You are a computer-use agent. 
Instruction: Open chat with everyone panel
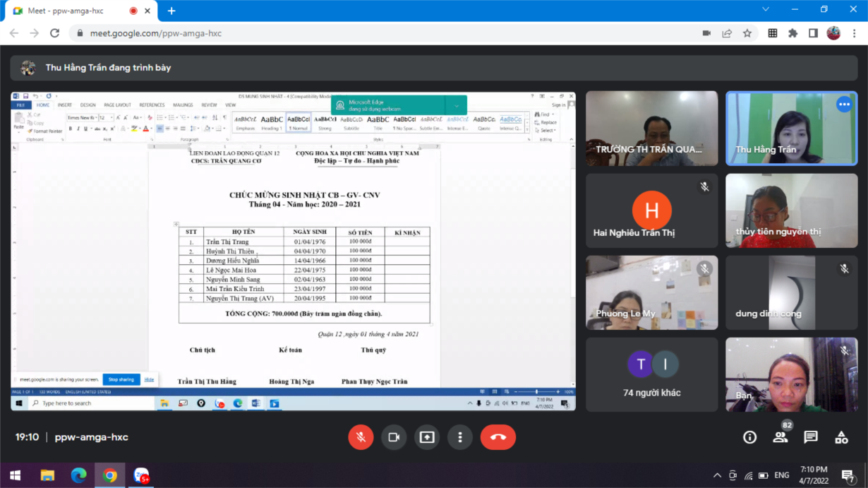tap(811, 437)
